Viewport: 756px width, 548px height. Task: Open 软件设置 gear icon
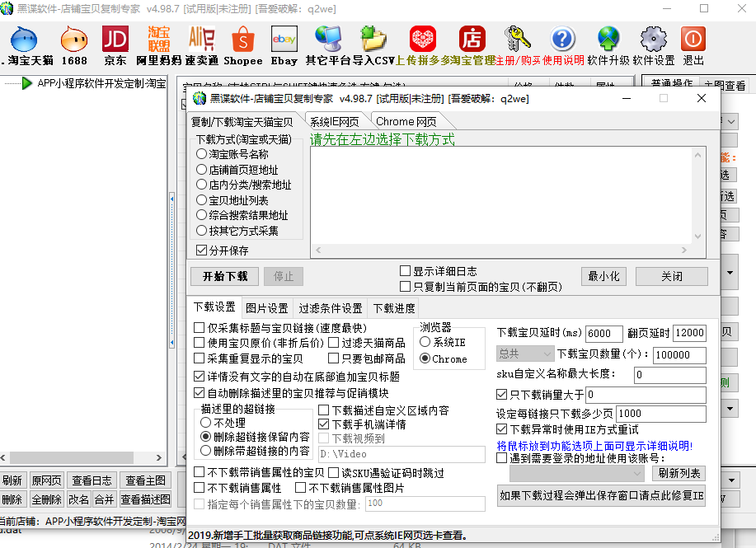point(653,40)
